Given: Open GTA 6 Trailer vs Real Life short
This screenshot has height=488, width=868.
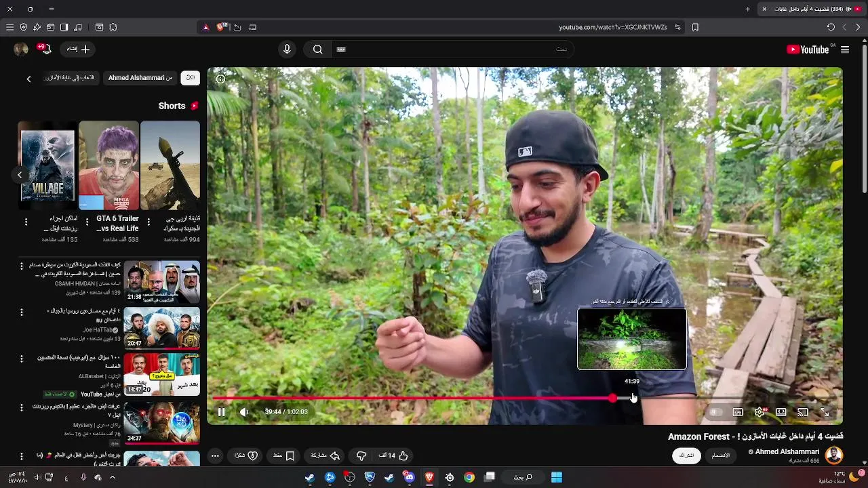Looking at the screenshot, I should point(108,165).
